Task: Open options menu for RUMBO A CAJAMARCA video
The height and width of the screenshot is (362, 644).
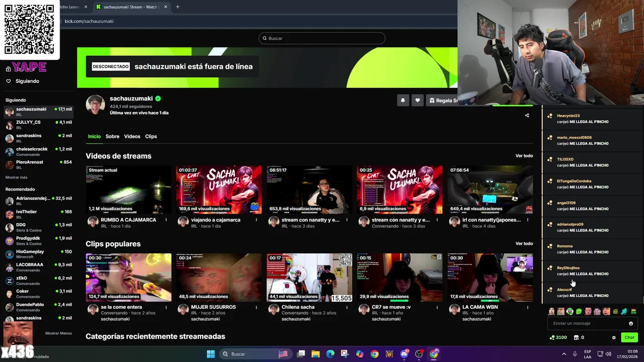Action: (x=166, y=220)
